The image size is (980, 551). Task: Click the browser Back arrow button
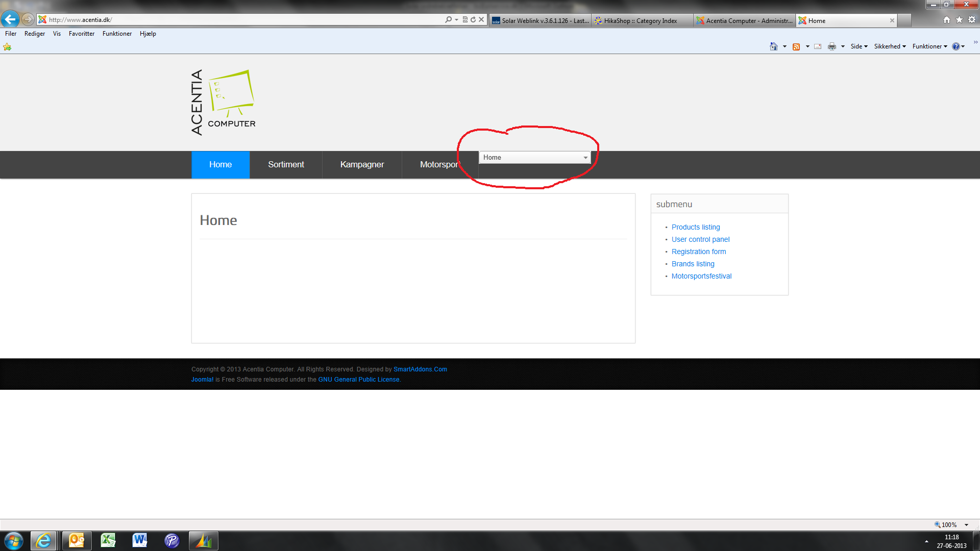[x=10, y=19]
